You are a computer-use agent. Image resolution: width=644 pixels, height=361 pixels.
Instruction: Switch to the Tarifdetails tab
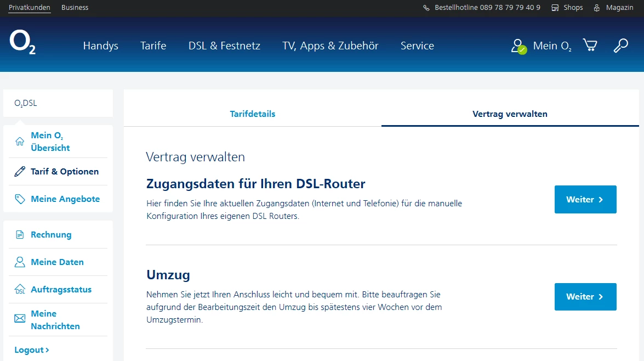click(253, 114)
